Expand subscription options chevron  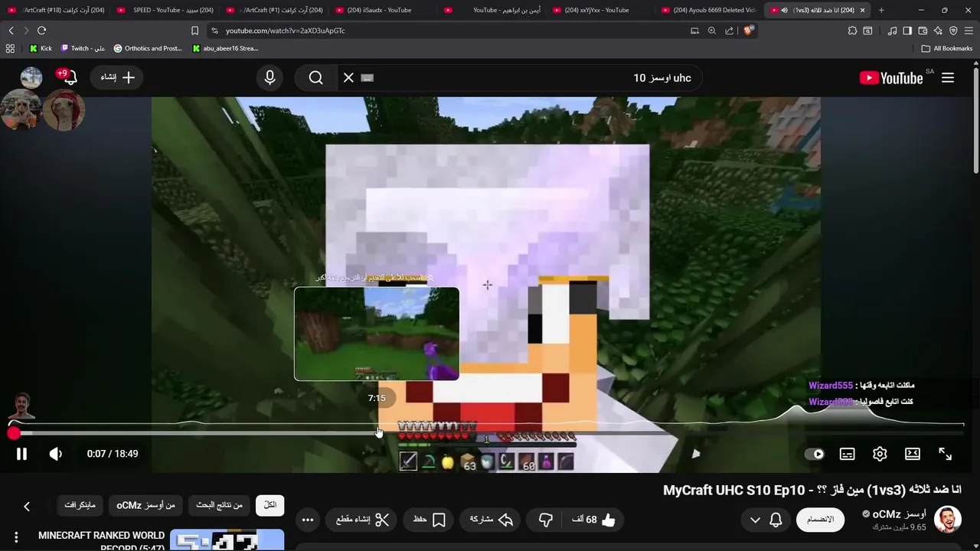[755, 520]
